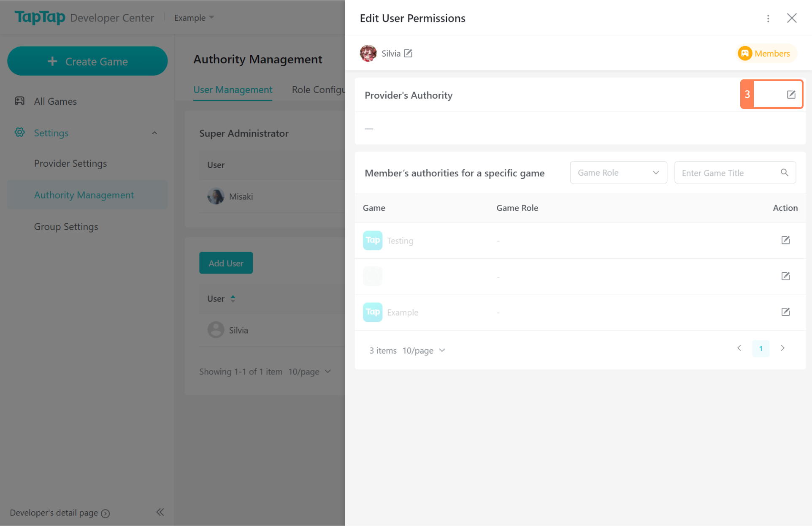Collapse sidebar with double-chevron icon
Screen dimensions: 812x526
click(160, 512)
